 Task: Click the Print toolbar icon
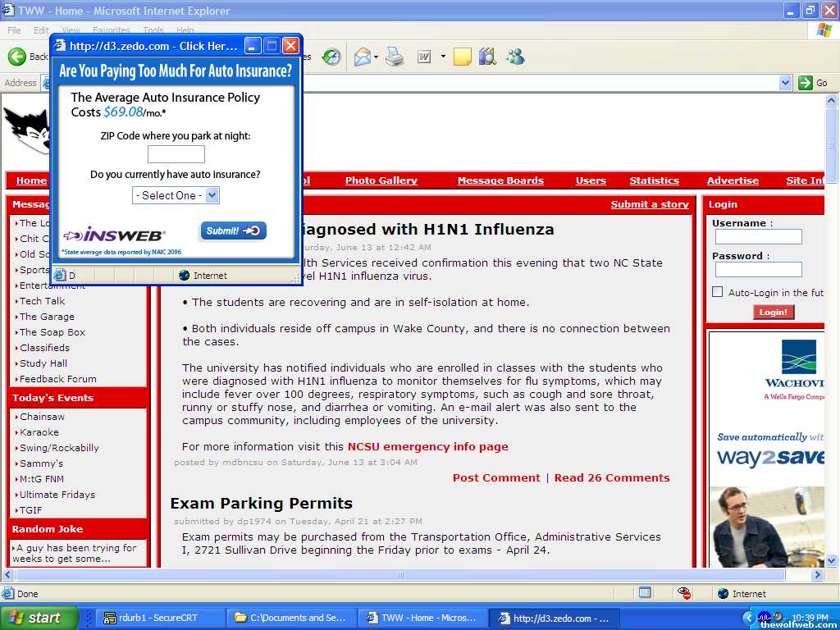[395, 57]
